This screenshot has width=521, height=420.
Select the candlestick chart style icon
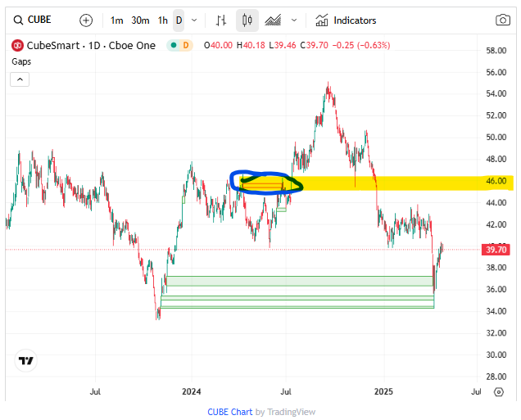(x=247, y=20)
